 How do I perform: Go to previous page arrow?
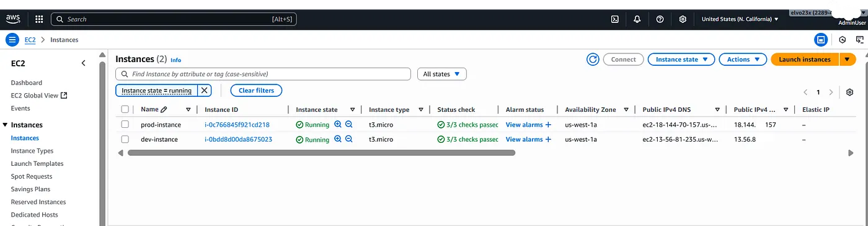click(805, 92)
